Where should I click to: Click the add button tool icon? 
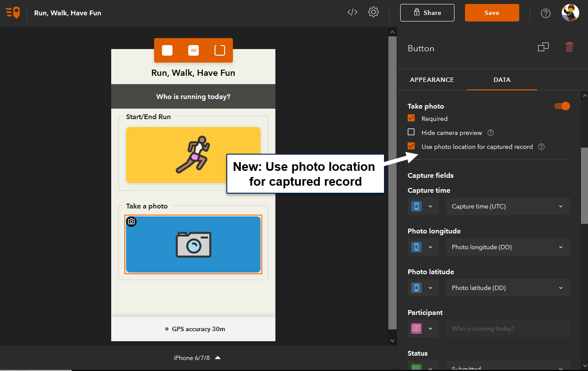click(x=167, y=50)
